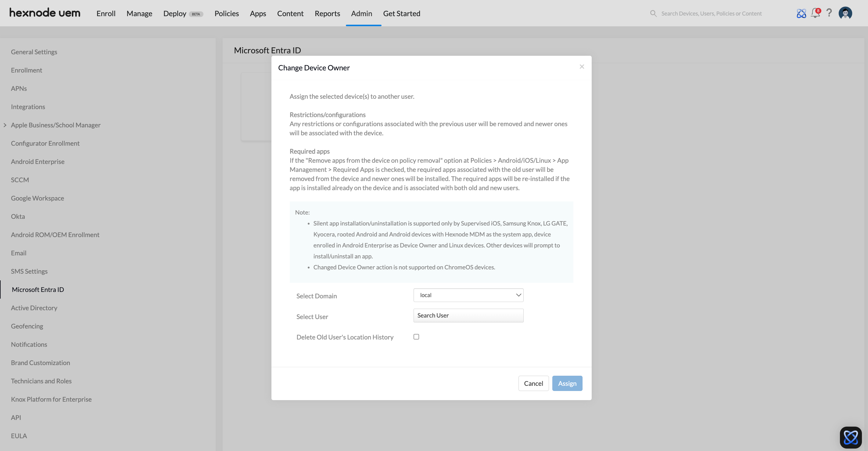The width and height of the screenshot is (868, 451).
Task: Open the Get Started tab
Action: [401, 13]
